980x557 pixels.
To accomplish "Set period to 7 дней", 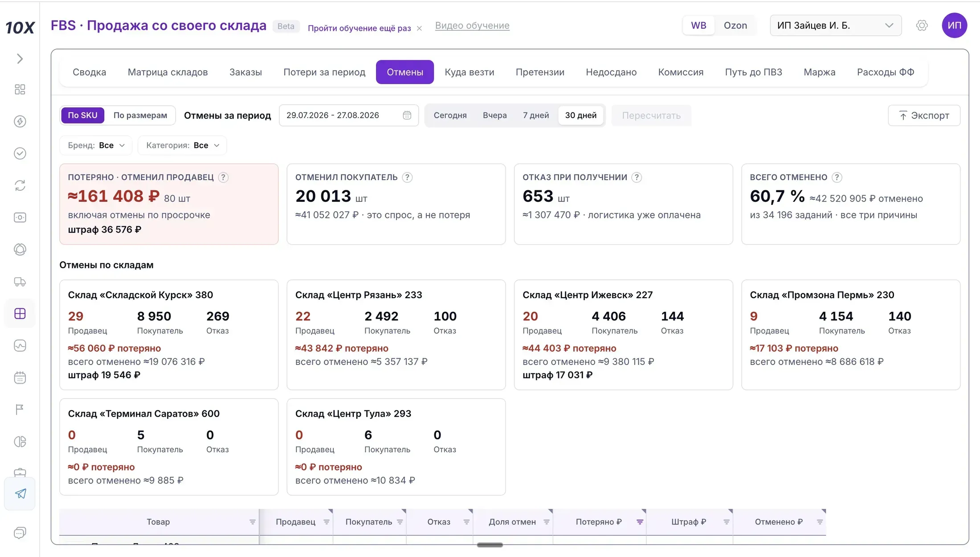I will (x=536, y=115).
